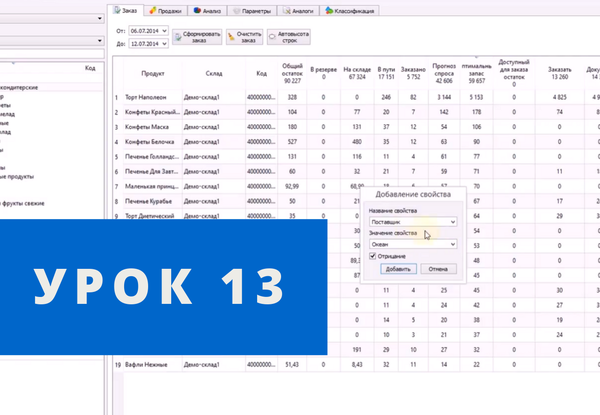This screenshot has height=415, width=600.
Task: Click the Общий остаток column header
Action: (292, 73)
